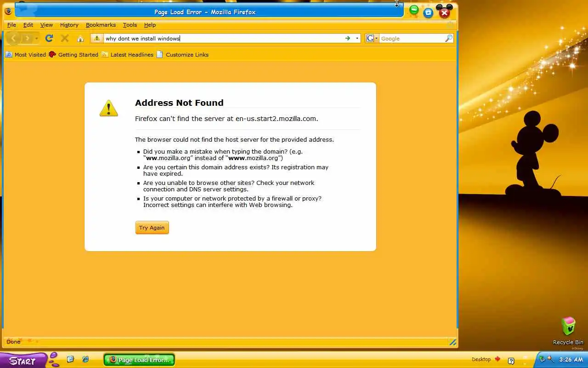
Task: Select Page Load Error taskbar button
Action: pyautogui.click(x=139, y=360)
